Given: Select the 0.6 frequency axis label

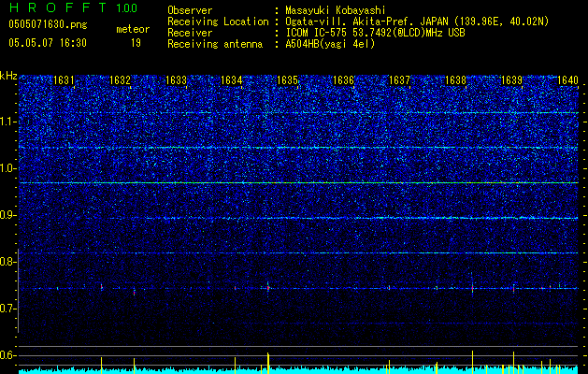Looking at the screenshot, I should point(8,355).
